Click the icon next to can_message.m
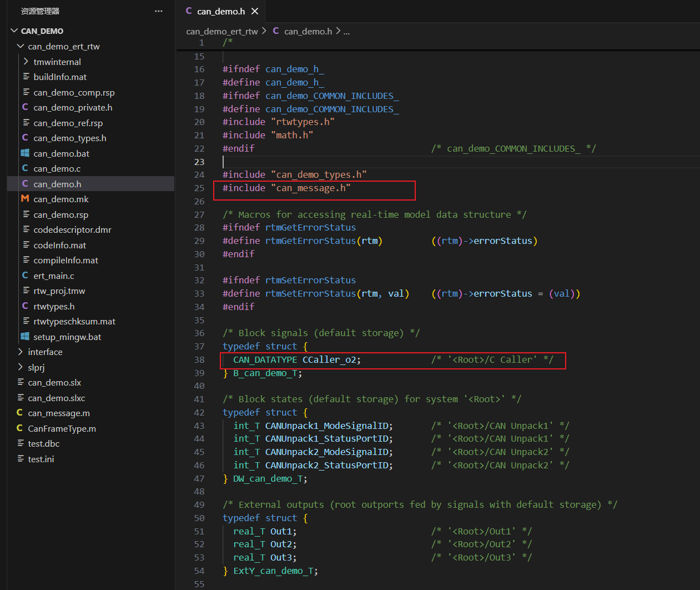The image size is (700, 590). [x=20, y=413]
